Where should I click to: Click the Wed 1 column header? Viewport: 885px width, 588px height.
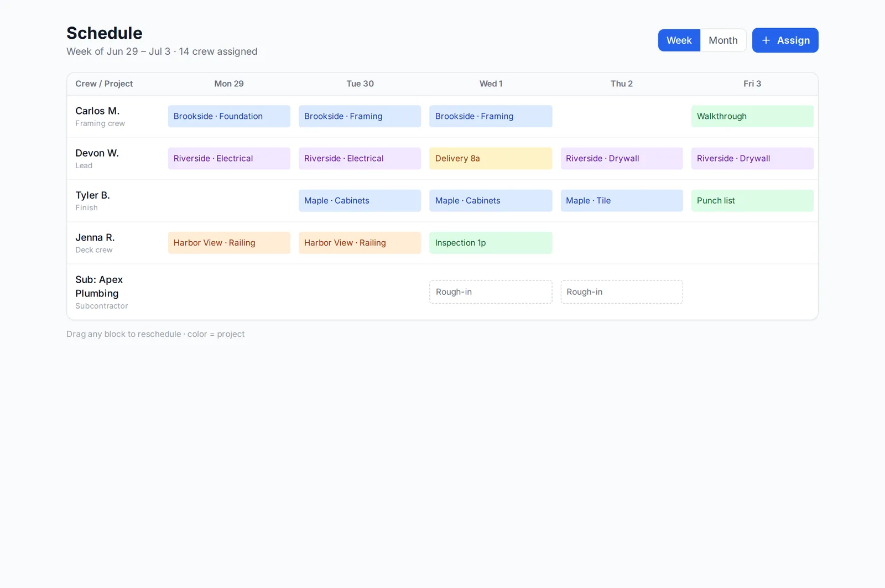(491, 84)
